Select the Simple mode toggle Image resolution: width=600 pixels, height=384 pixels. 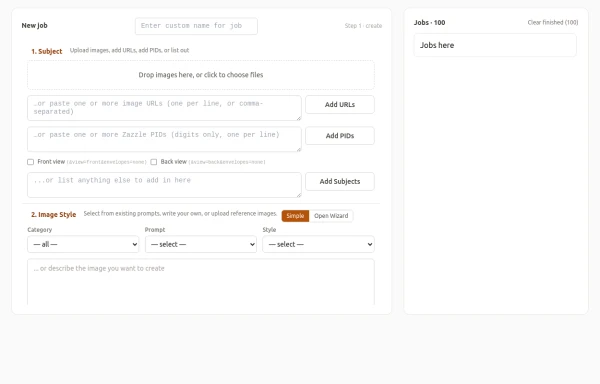pos(295,216)
